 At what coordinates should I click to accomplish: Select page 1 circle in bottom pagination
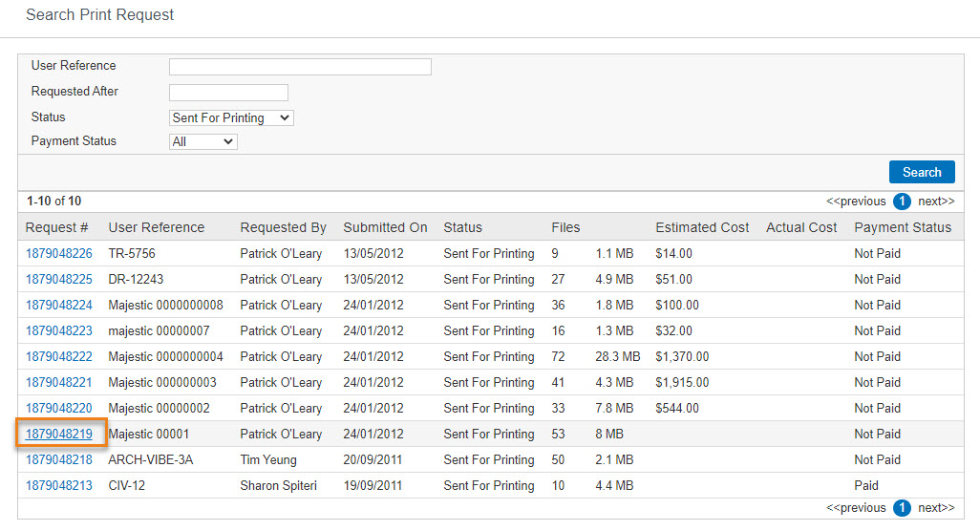(902, 508)
